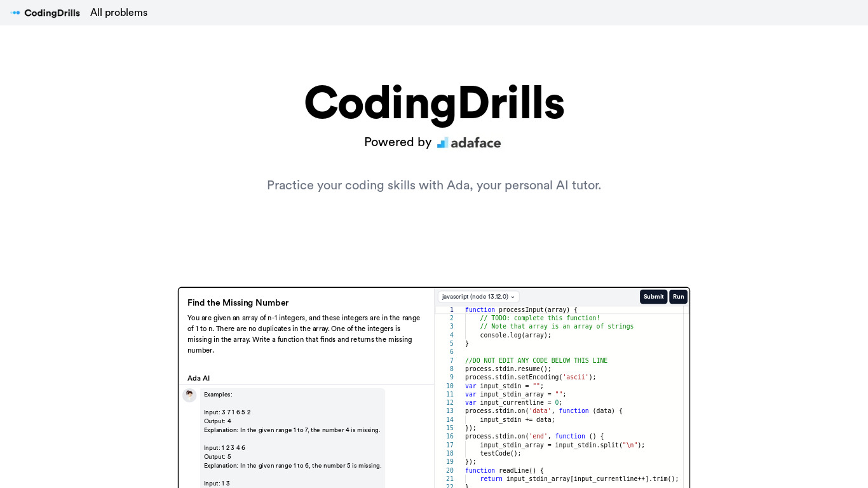Open the All problems page
The image size is (868, 488).
119,13
